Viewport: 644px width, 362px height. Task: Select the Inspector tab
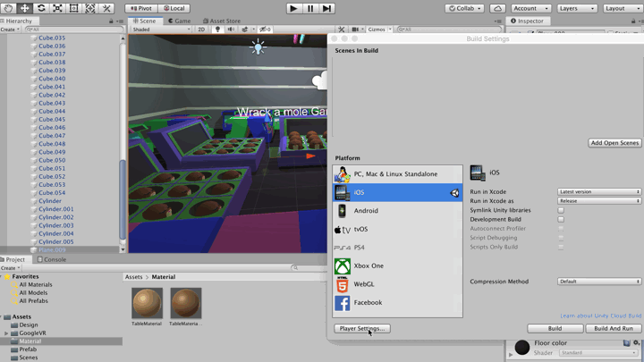527,21
